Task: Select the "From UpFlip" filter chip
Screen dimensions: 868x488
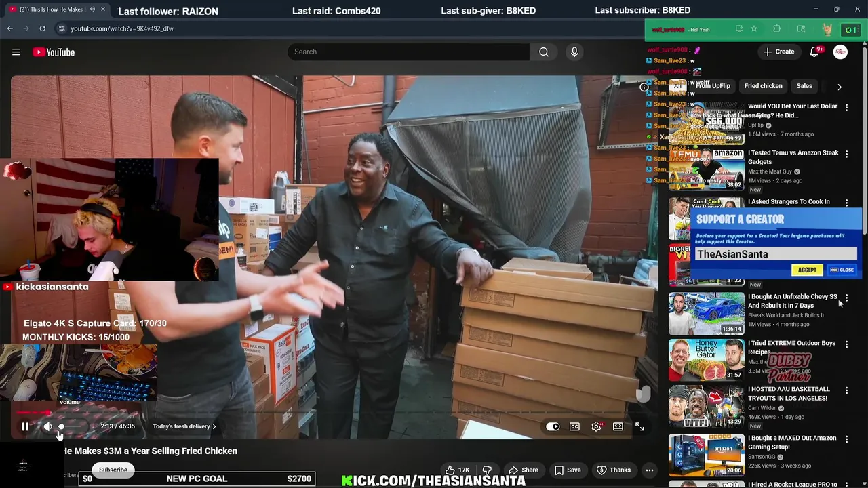Action: [712, 86]
